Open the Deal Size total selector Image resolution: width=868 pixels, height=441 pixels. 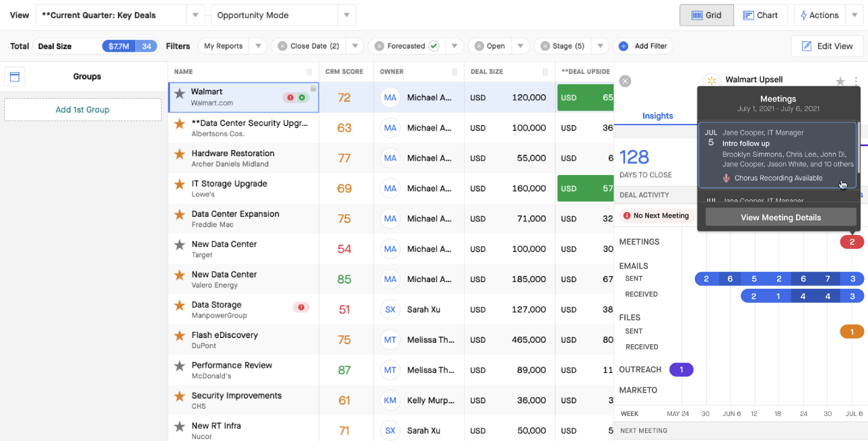95,46
